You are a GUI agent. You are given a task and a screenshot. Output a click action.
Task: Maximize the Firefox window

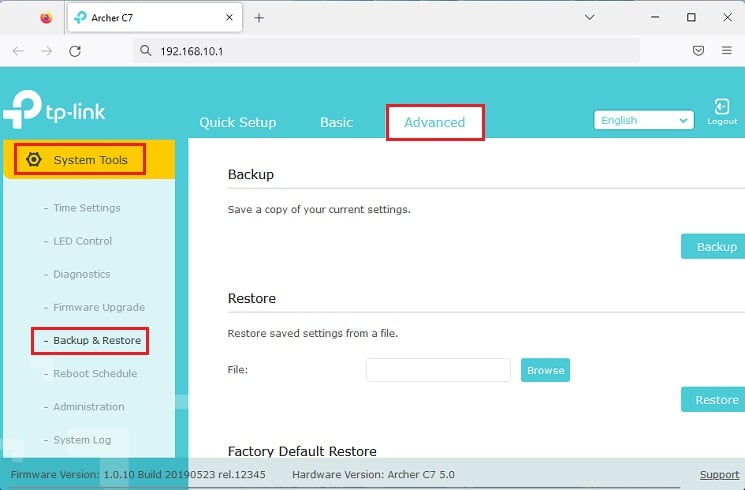click(x=691, y=17)
